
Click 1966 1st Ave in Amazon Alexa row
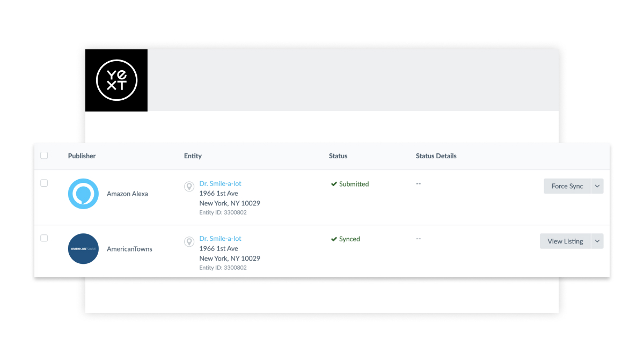(219, 193)
